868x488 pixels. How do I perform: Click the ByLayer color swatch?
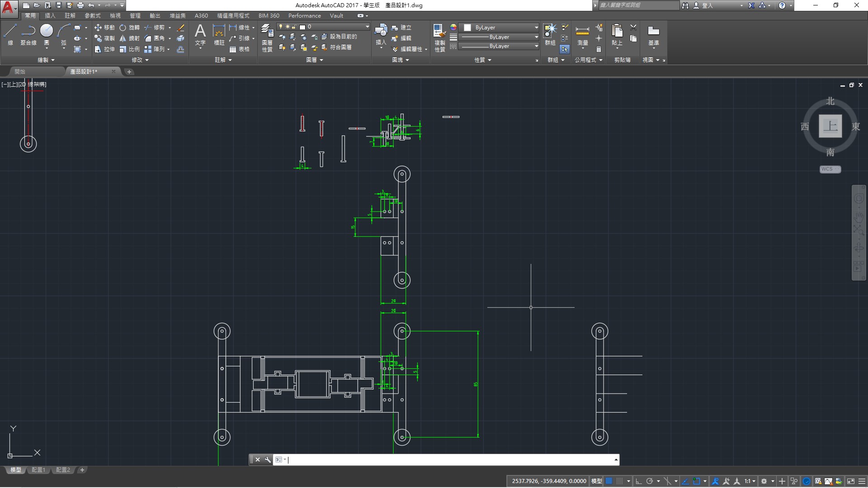(x=467, y=28)
